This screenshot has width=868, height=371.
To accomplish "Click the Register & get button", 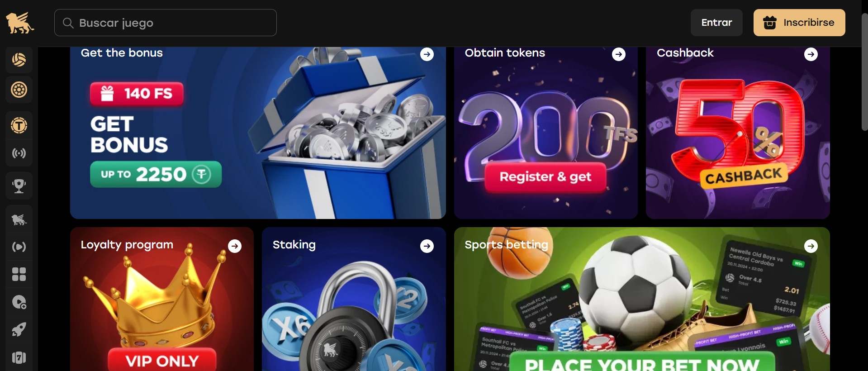I will tap(545, 177).
